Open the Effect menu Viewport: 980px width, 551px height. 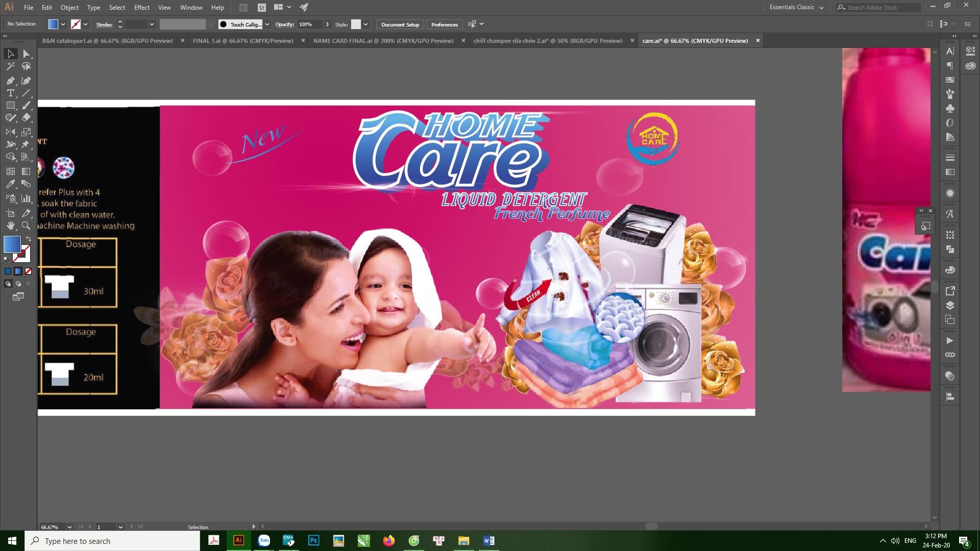tap(142, 8)
